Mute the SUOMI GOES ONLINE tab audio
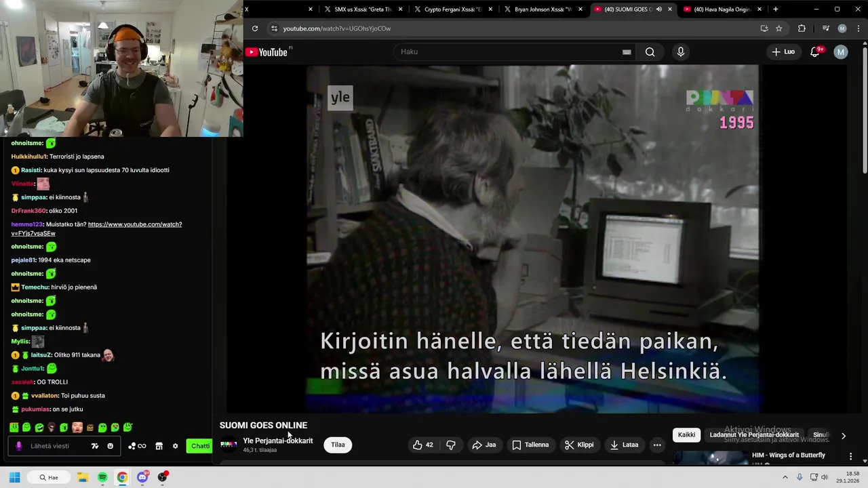 (659, 9)
